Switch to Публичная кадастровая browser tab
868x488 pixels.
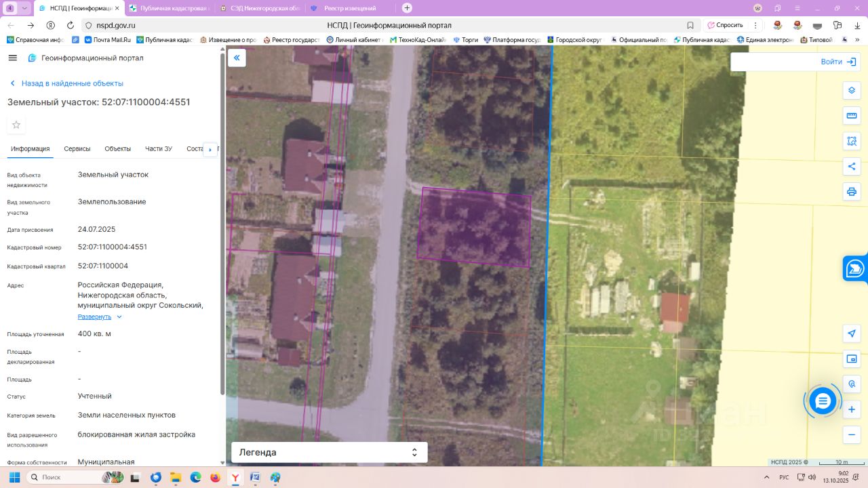[170, 8]
